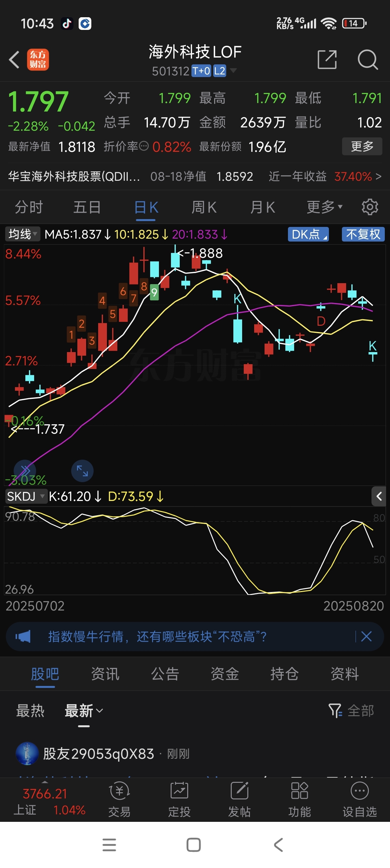Viewport: 390px width, 868px height.
Task: Tap the filter funnel icon 全部
Action: point(335,711)
